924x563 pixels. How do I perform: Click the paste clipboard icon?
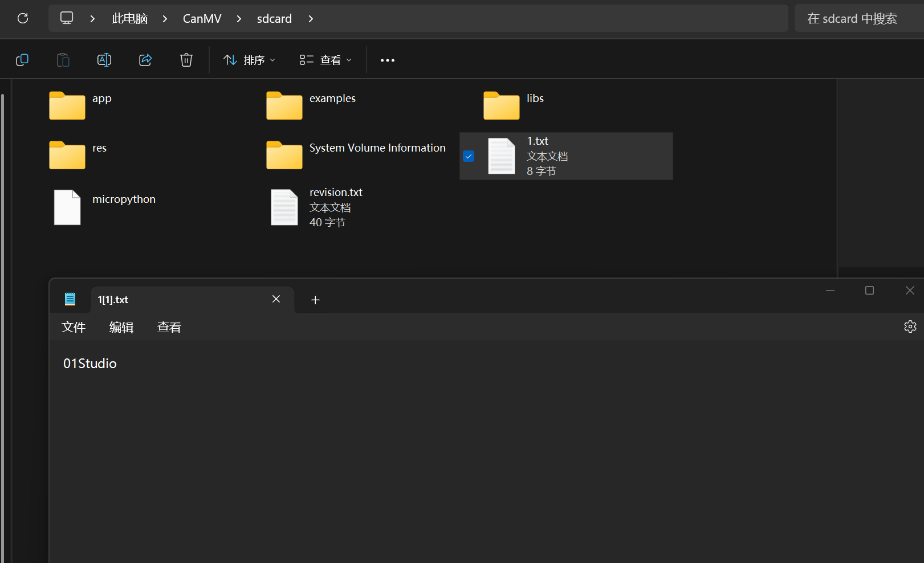click(63, 60)
